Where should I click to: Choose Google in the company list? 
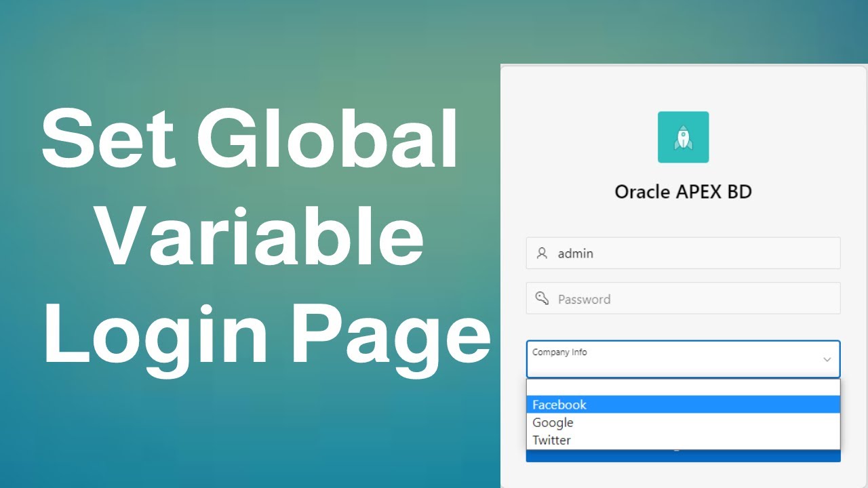point(683,422)
